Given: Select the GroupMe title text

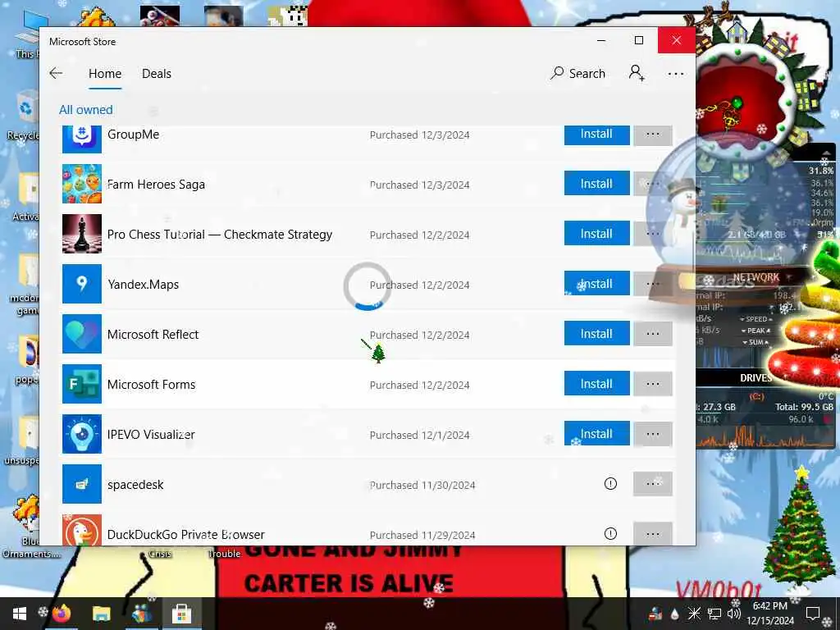Looking at the screenshot, I should [133, 135].
